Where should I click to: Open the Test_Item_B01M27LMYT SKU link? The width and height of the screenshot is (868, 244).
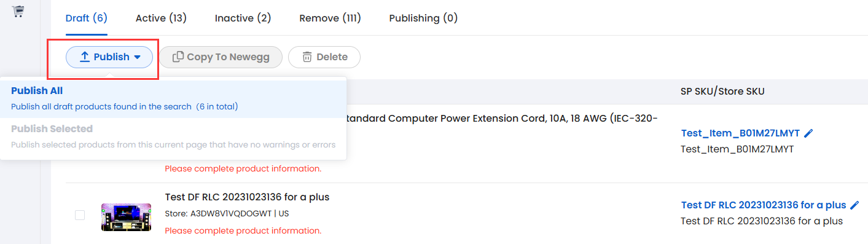pyautogui.click(x=740, y=133)
